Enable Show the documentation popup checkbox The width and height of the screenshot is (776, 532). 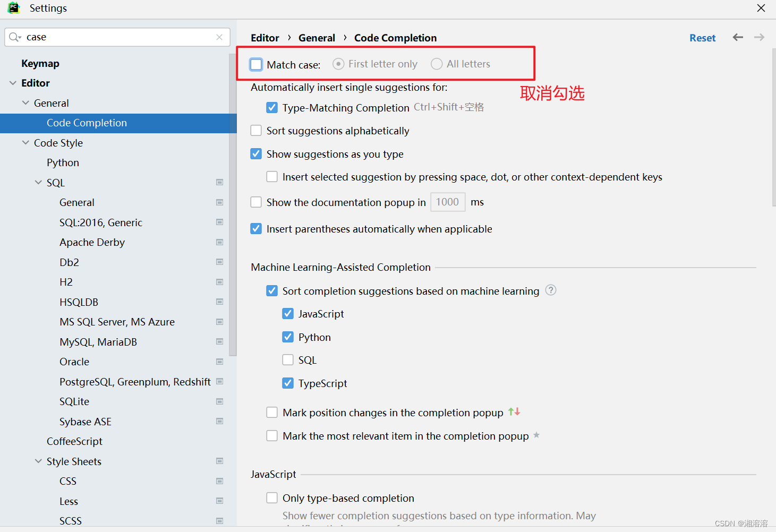[256, 202]
